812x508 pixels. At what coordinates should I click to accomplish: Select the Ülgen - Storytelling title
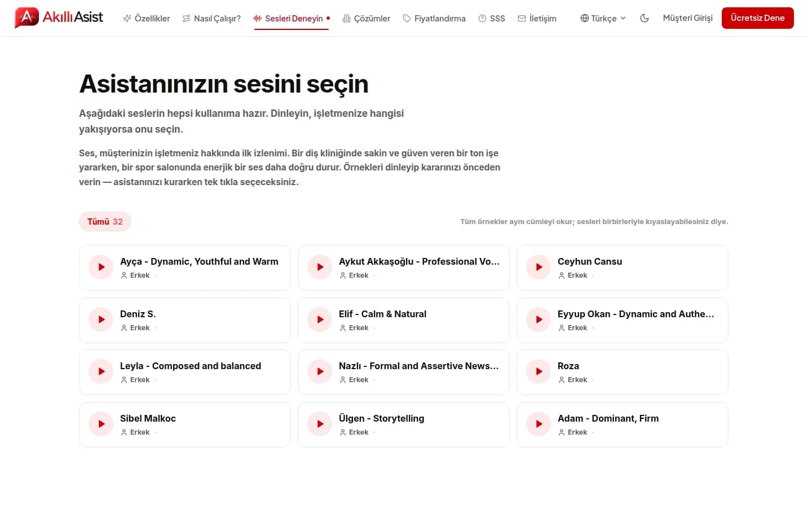(x=382, y=418)
